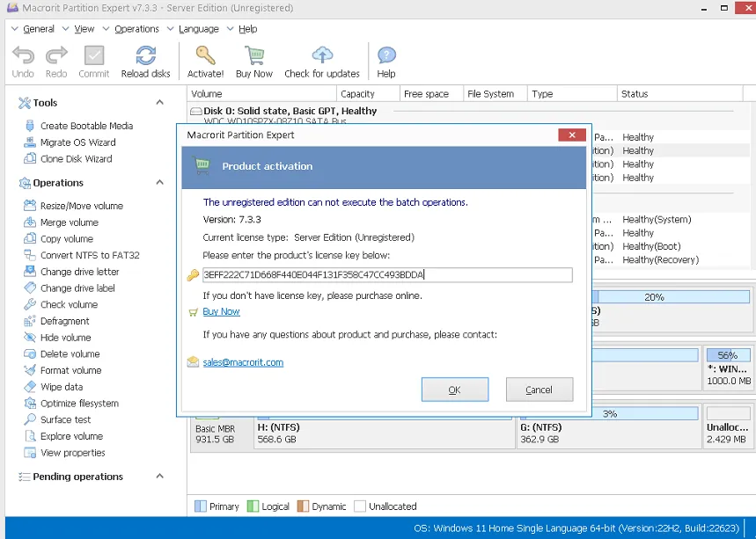Follow the Buy Now link in dialog
Image resolution: width=756 pixels, height=539 pixels.
pyautogui.click(x=221, y=312)
